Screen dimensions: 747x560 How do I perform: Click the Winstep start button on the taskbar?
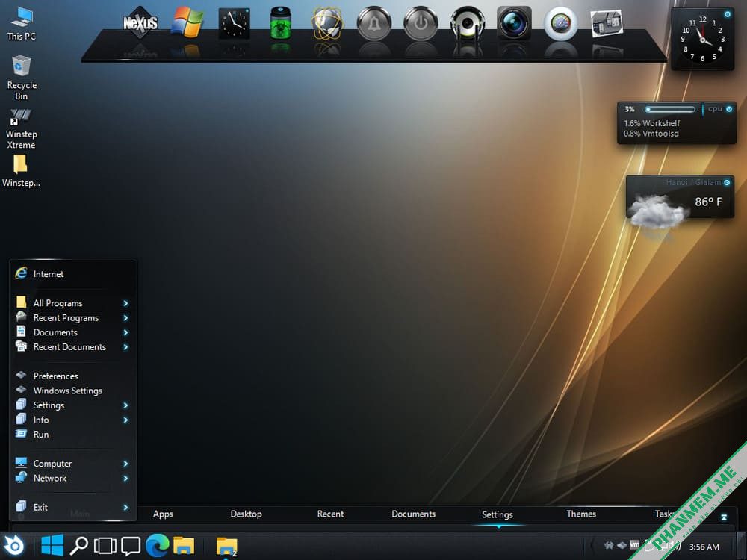(x=13, y=545)
